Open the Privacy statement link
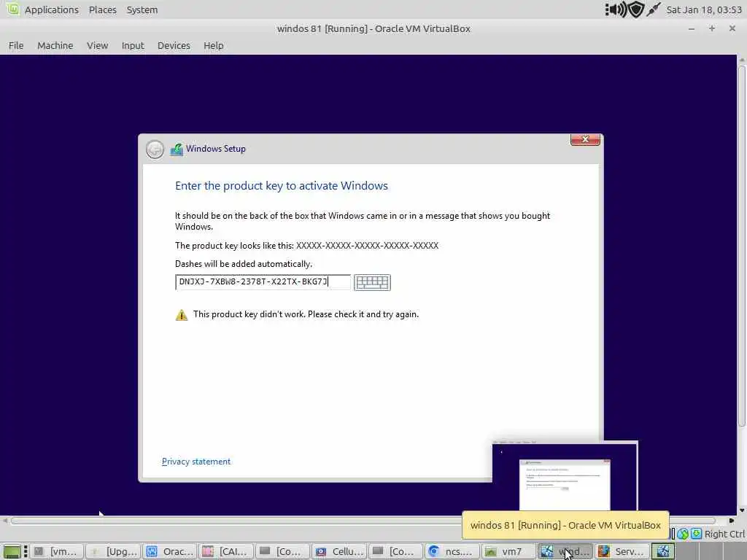Image resolution: width=747 pixels, height=560 pixels. coord(196,462)
